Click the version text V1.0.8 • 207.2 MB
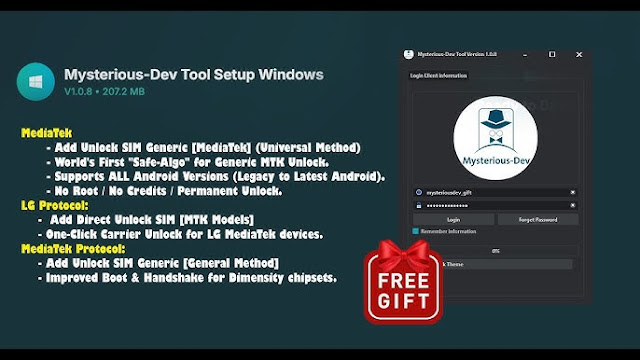This screenshot has width=640, height=360. pos(104,91)
